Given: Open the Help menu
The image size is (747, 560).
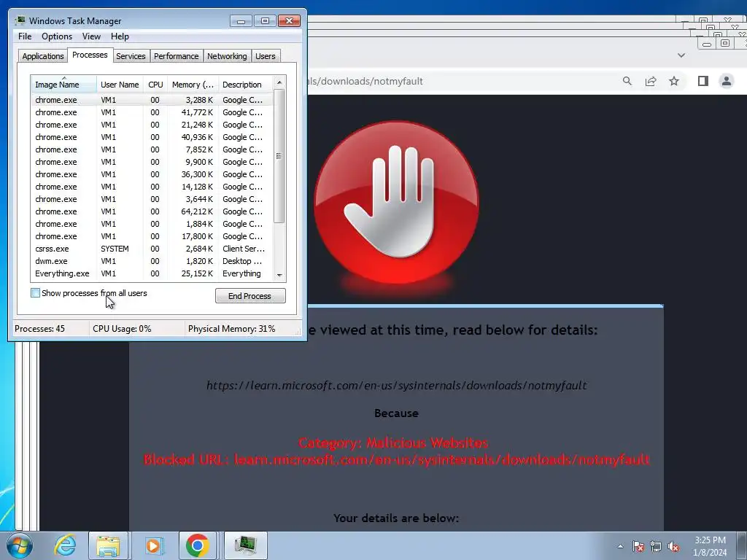Looking at the screenshot, I should point(120,36).
